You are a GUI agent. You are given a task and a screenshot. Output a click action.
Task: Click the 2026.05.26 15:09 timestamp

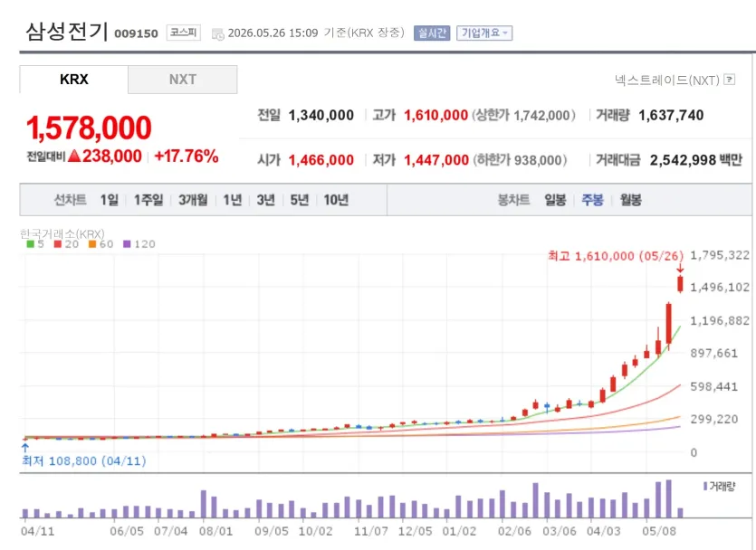coord(273,33)
